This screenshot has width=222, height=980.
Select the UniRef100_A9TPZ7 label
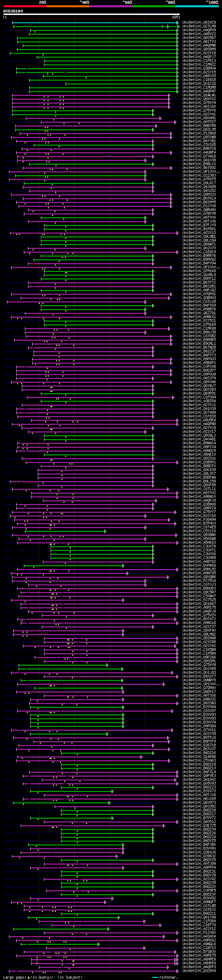pos(199,122)
